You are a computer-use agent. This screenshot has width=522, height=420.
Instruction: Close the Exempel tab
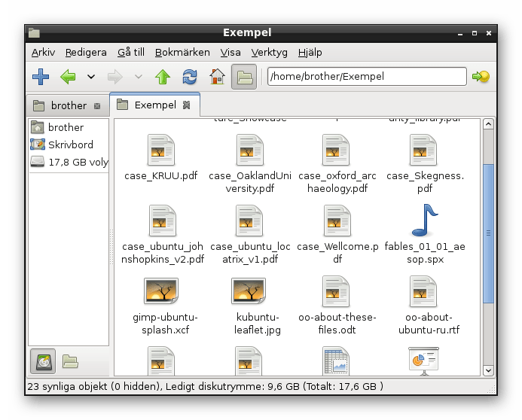point(187,105)
